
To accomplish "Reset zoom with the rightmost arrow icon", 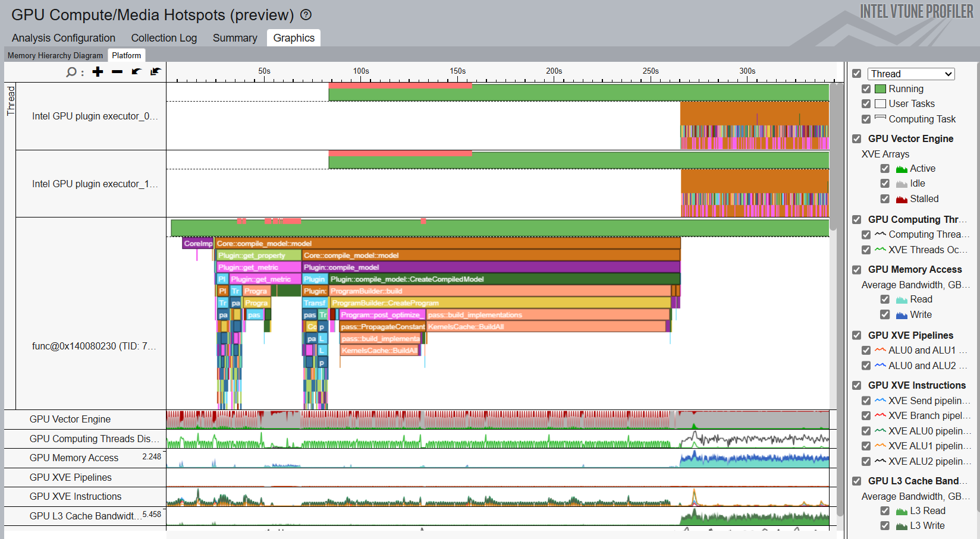I will coord(156,72).
